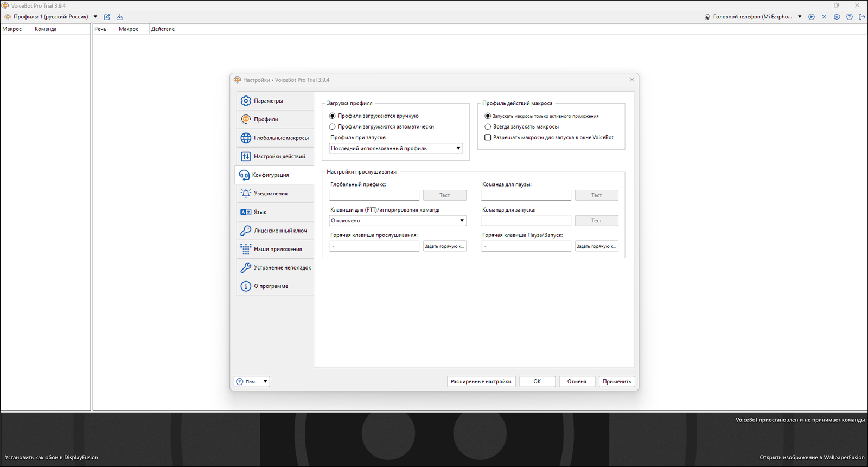
Task: Open the microphone device dropdown arrow
Action: tap(800, 17)
